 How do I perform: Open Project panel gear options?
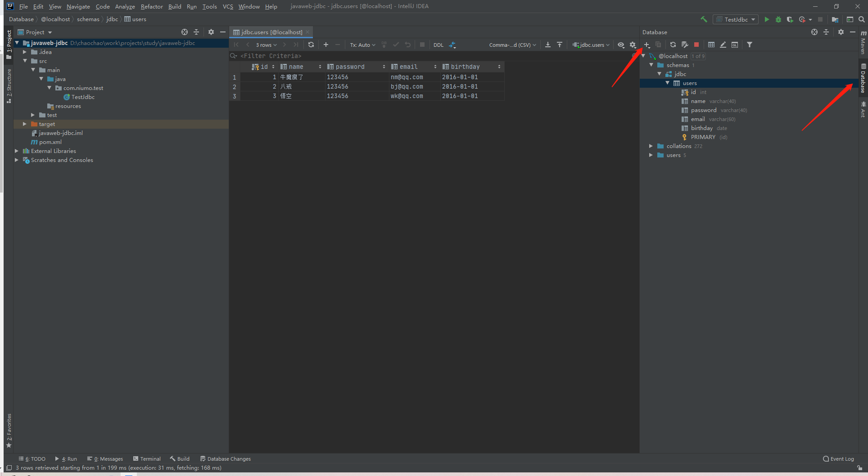tap(211, 32)
